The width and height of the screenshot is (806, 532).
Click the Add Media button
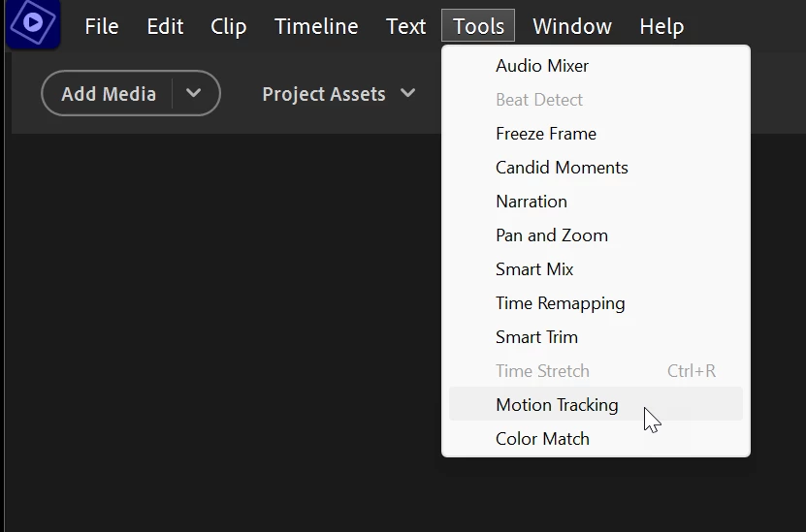coord(108,94)
